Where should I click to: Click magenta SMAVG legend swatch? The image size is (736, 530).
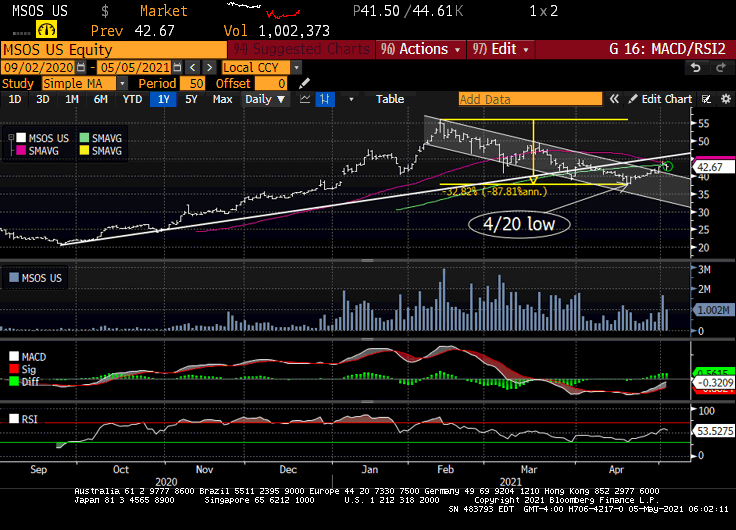pyautogui.click(x=21, y=151)
